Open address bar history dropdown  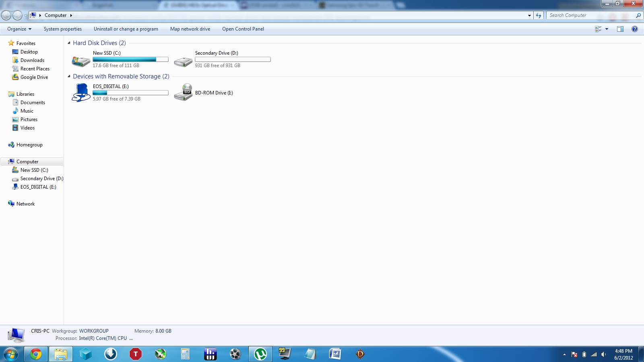pyautogui.click(x=529, y=15)
